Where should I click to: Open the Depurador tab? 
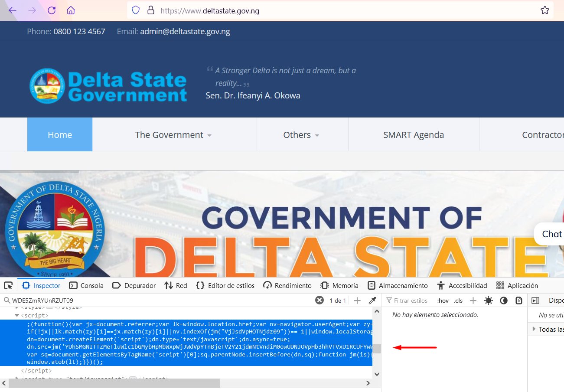134,285
